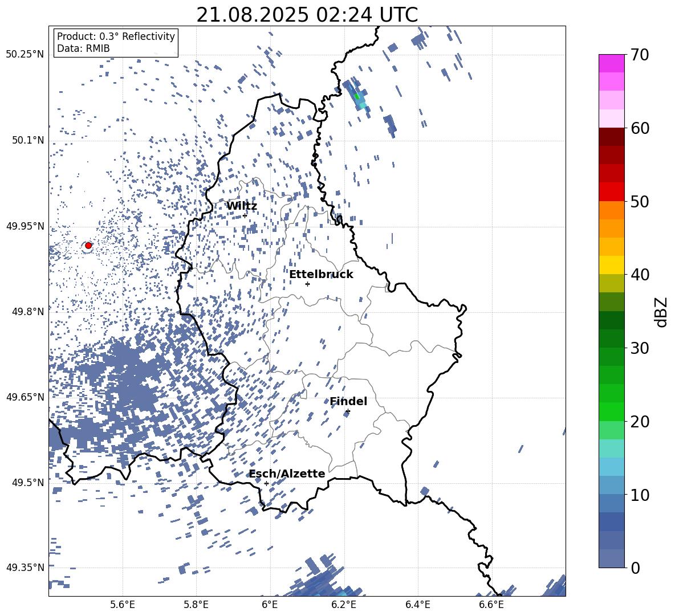Image resolution: width=675 pixels, height=616 pixels.
Task: Click the red radar location marker
Action: pyautogui.click(x=88, y=246)
